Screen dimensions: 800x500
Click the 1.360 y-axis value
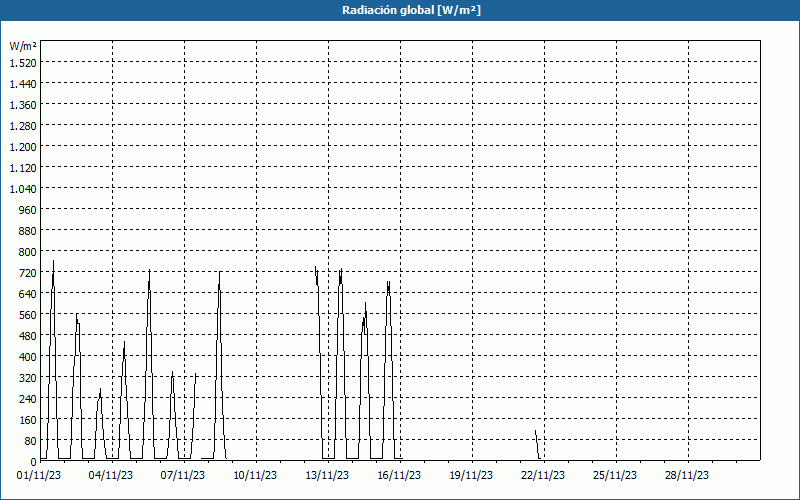pyautogui.click(x=23, y=105)
